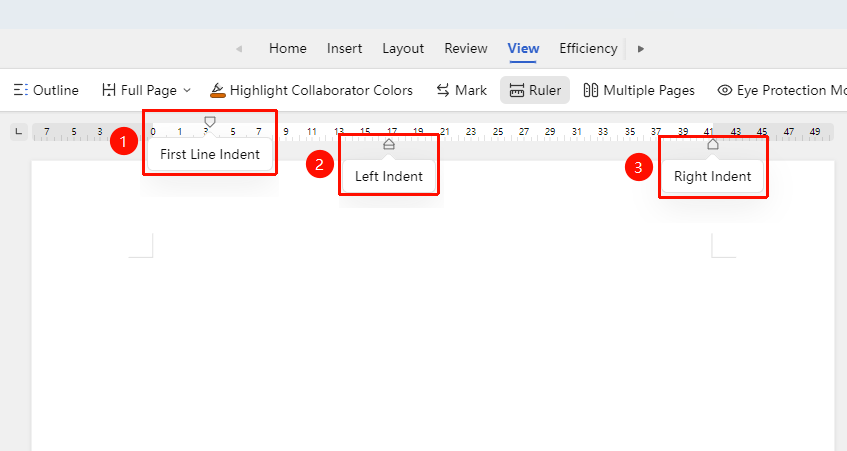This screenshot has height=451, width=847.
Task: Click the Left Indent marker on ruler
Action: [389, 144]
